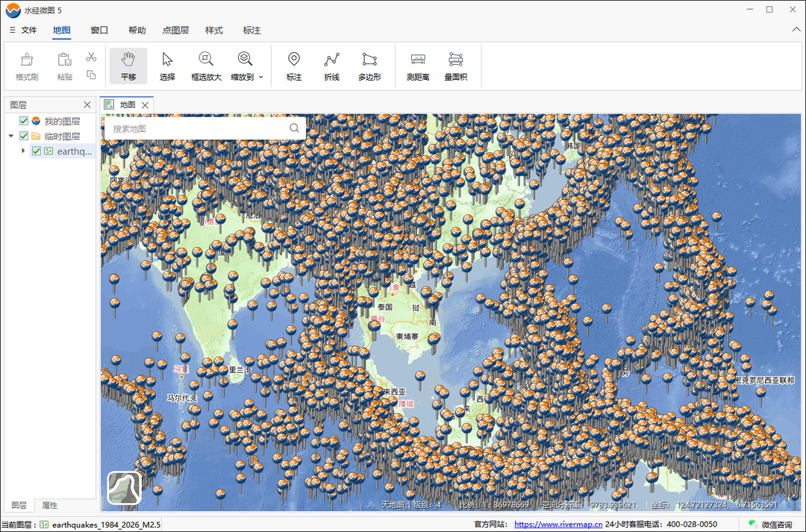This screenshot has height=532, width=806.
Task: Toggle the earthq... layer checkbox
Action: click(x=36, y=151)
